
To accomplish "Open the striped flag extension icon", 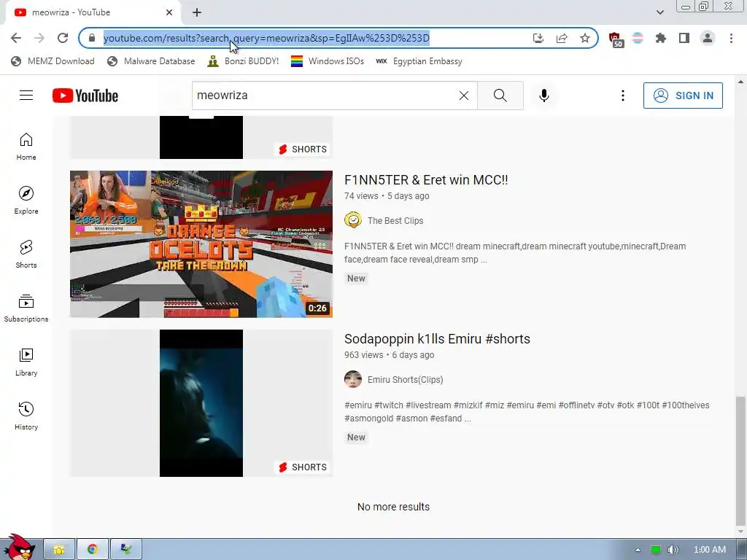I will point(638,38).
